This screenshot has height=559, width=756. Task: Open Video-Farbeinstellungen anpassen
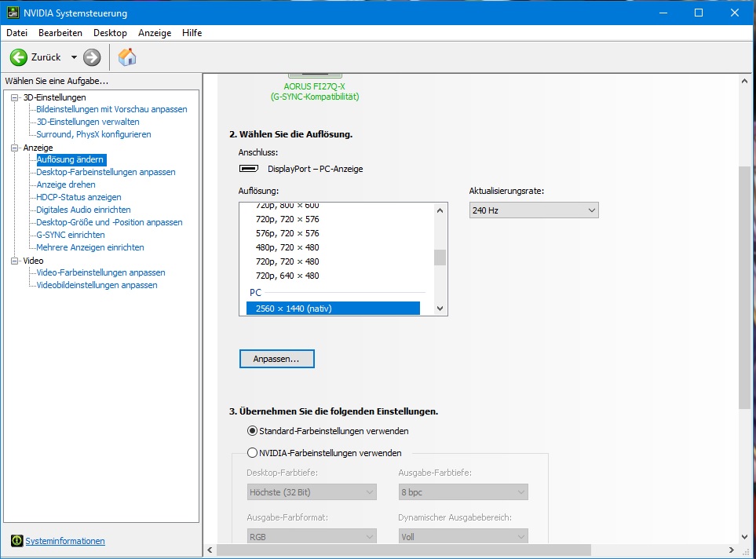pyautogui.click(x=100, y=272)
